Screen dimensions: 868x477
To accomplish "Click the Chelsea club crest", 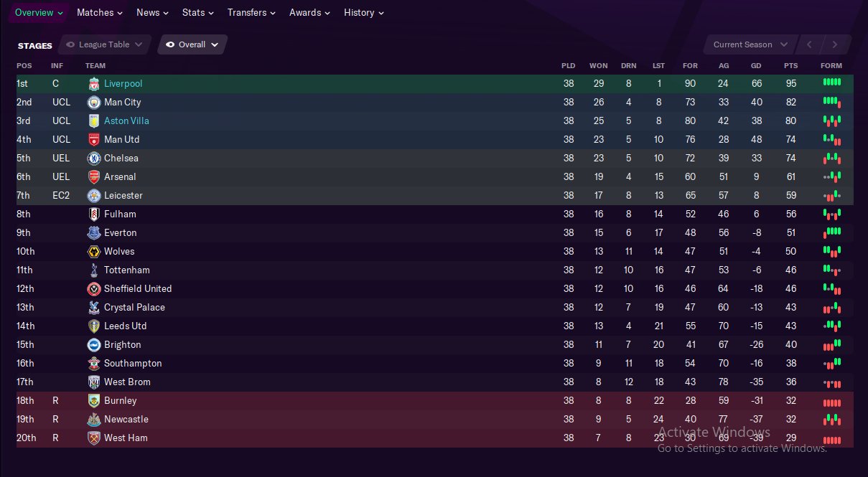I will [93, 159].
